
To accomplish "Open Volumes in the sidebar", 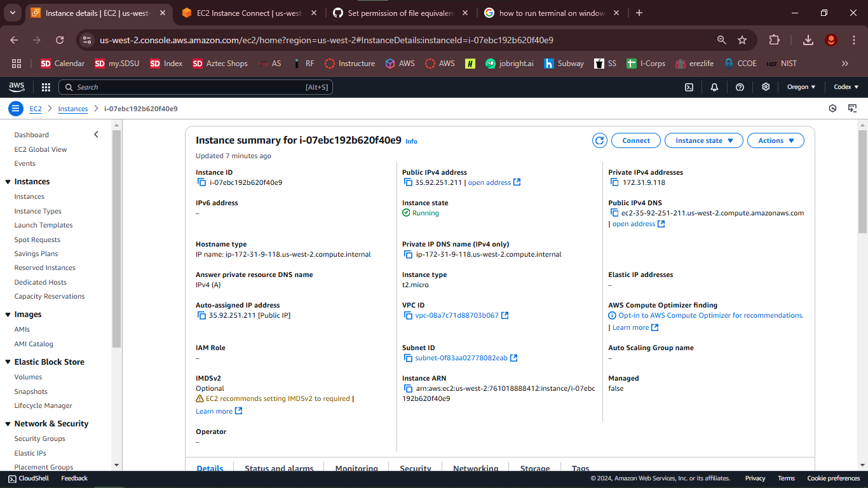I will 29,377.
